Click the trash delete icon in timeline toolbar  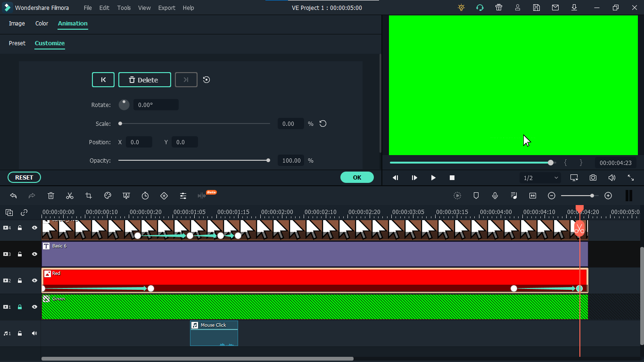coord(51,196)
